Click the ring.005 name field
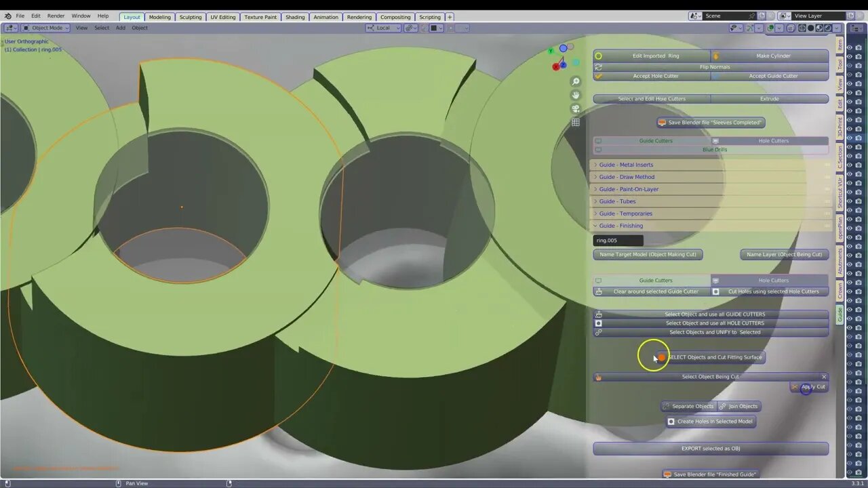Image resolution: width=868 pixels, height=488 pixels. point(618,241)
